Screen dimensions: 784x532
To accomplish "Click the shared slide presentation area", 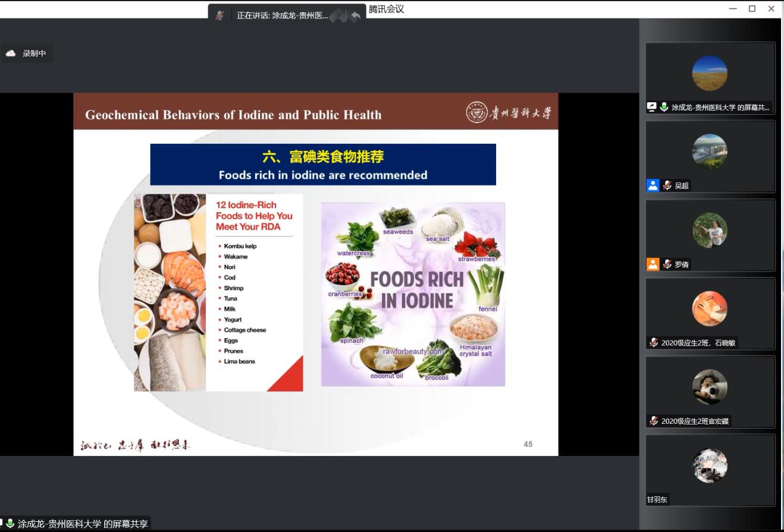I will [x=315, y=273].
